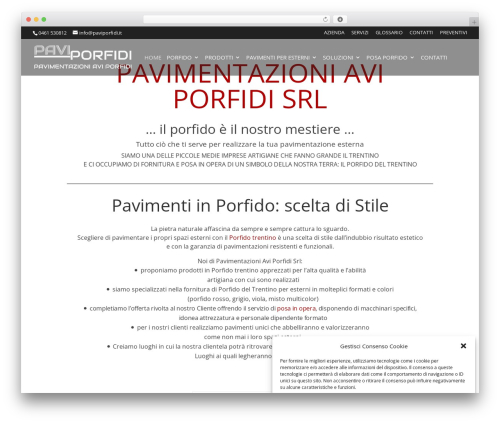Close the Gestisci Consenso Cookie popup

(x=463, y=346)
